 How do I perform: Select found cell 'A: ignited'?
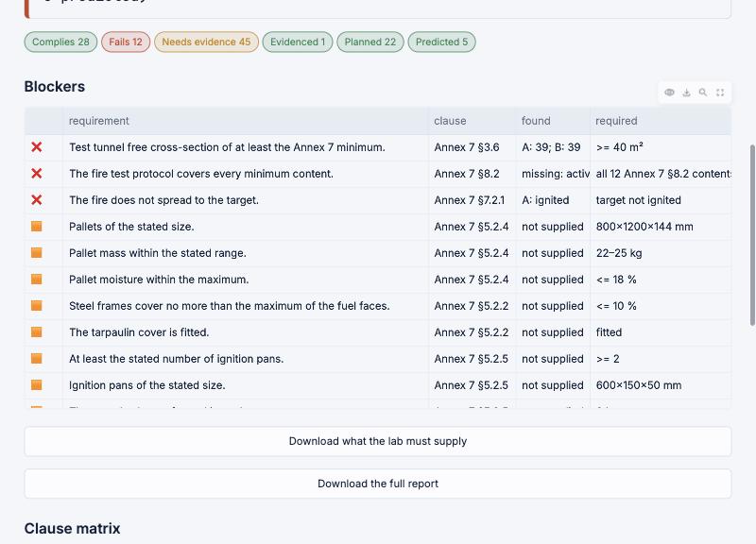[553, 200]
